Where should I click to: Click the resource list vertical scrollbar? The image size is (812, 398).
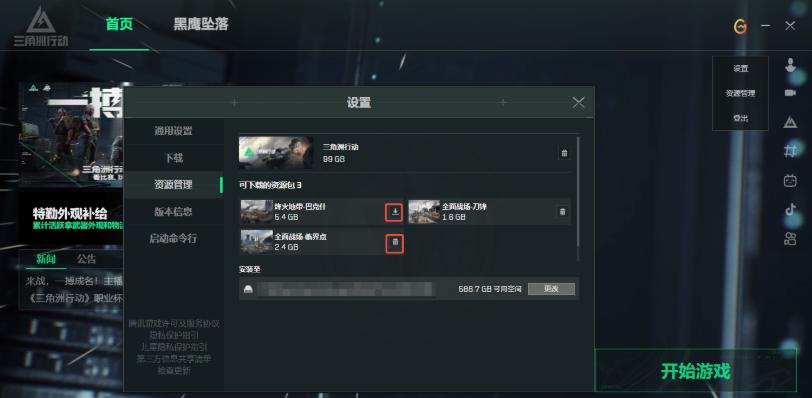(577, 198)
